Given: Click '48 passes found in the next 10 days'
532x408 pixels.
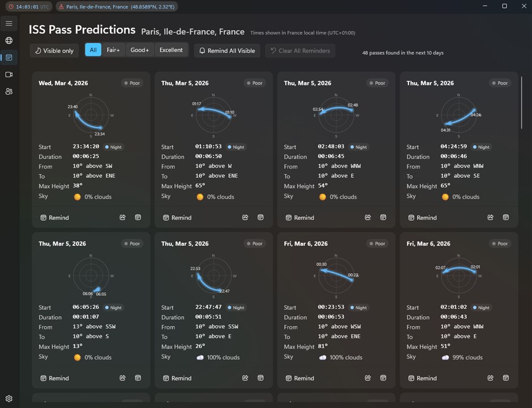Looking at the screenshot, I should coord(403,53).
